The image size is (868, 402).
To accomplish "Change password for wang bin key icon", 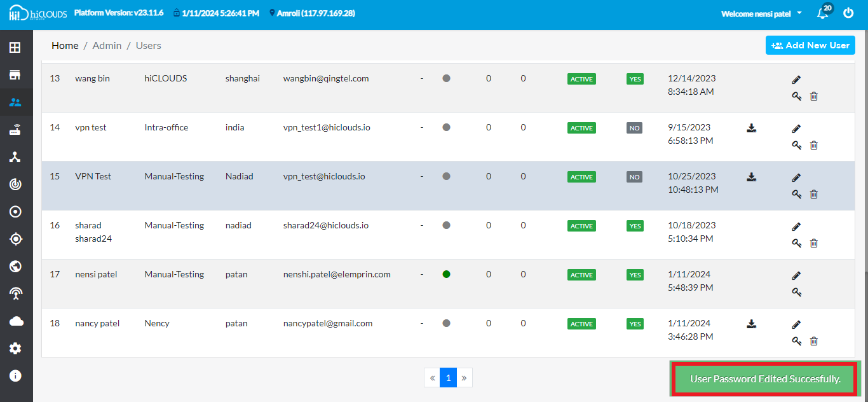I will (796, 96).
